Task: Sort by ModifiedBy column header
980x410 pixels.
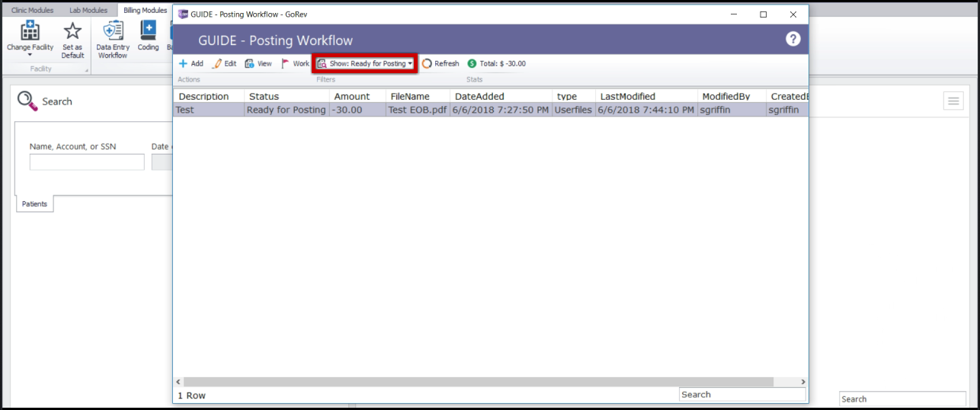Action: pyautogui.click(x=732, y=96)
